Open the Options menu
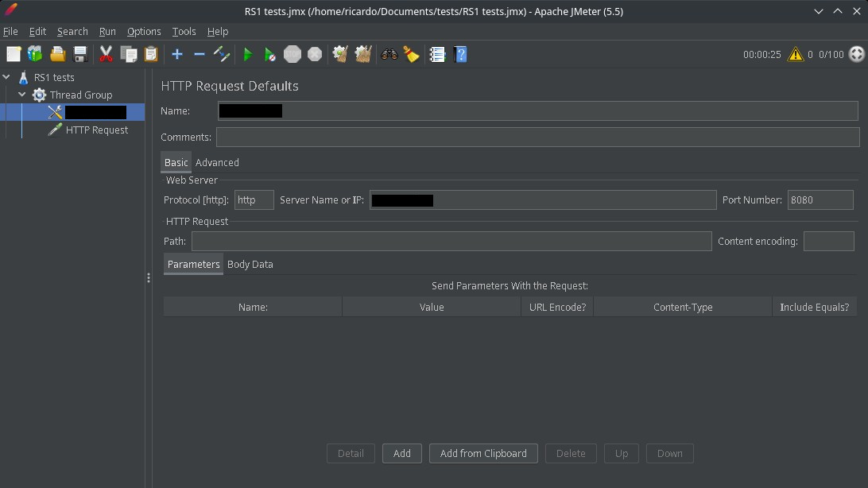 (144, 32)
